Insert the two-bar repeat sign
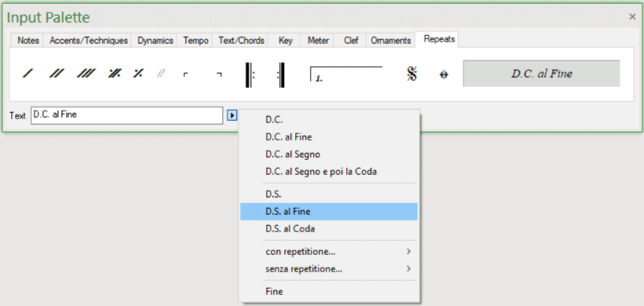This screenshot has height=306, width=644. (x=115, y=74)
